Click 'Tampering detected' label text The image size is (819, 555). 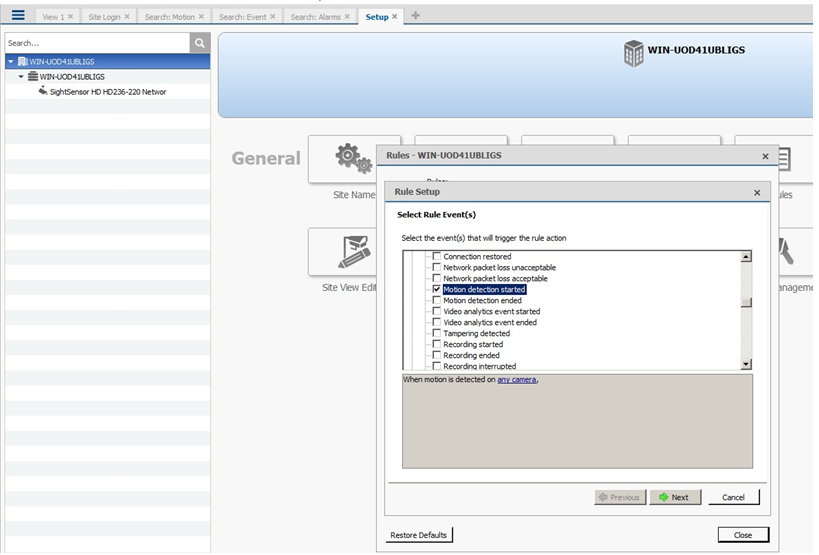476,333
